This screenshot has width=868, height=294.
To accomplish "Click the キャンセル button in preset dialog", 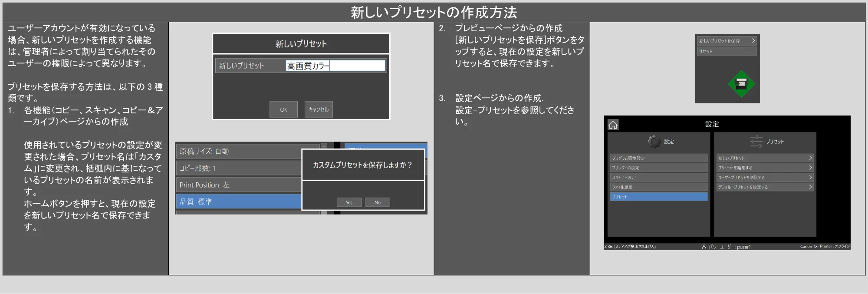I will [319, 109].
